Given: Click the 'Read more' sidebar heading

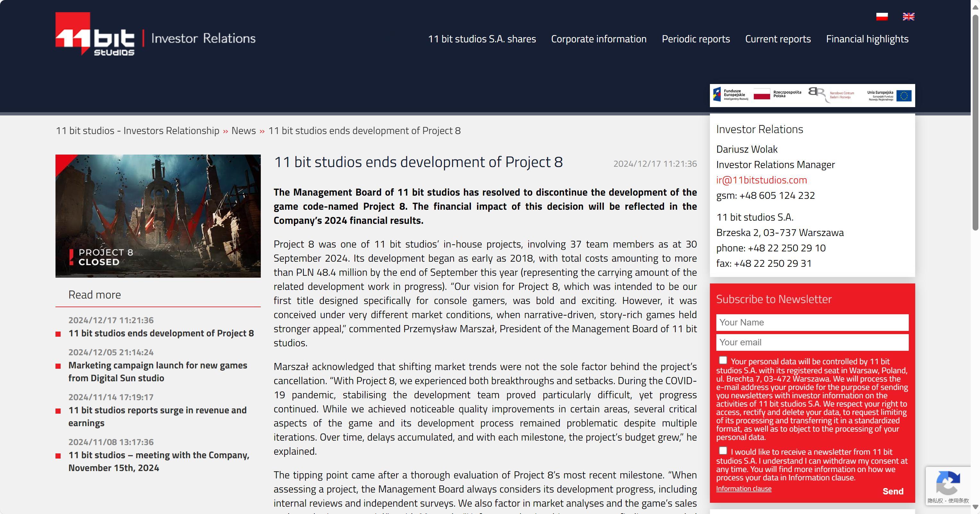Looking at the screenshot, I should pos(94,295).
